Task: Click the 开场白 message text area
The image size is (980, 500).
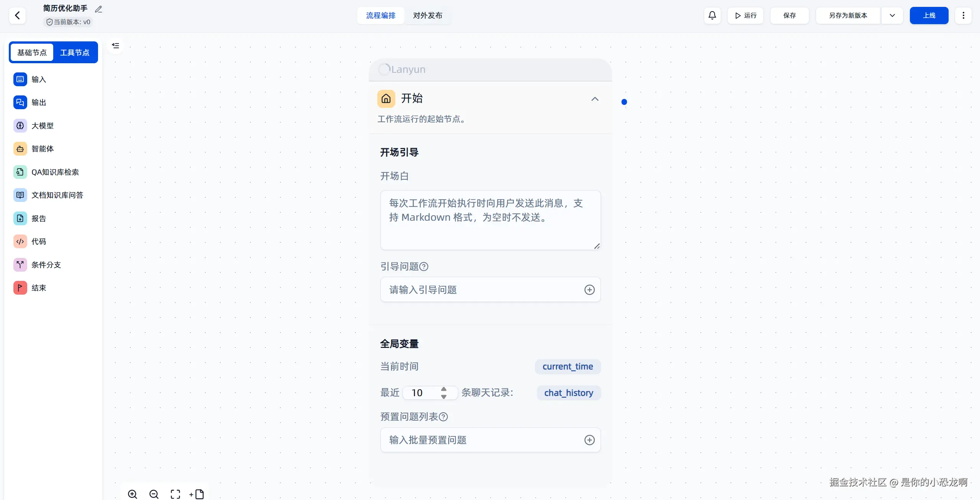Action: (490, 220)
